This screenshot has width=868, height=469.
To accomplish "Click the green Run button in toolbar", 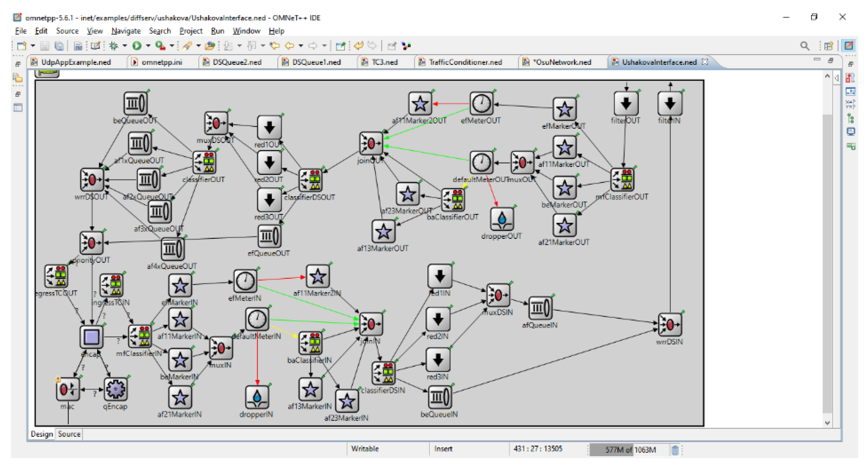I will 137,45.
